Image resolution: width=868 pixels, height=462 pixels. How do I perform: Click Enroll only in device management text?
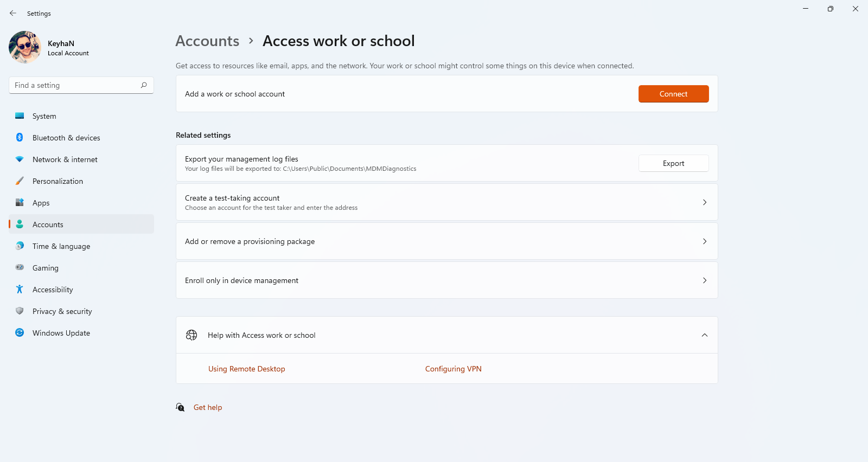(241, 280)
